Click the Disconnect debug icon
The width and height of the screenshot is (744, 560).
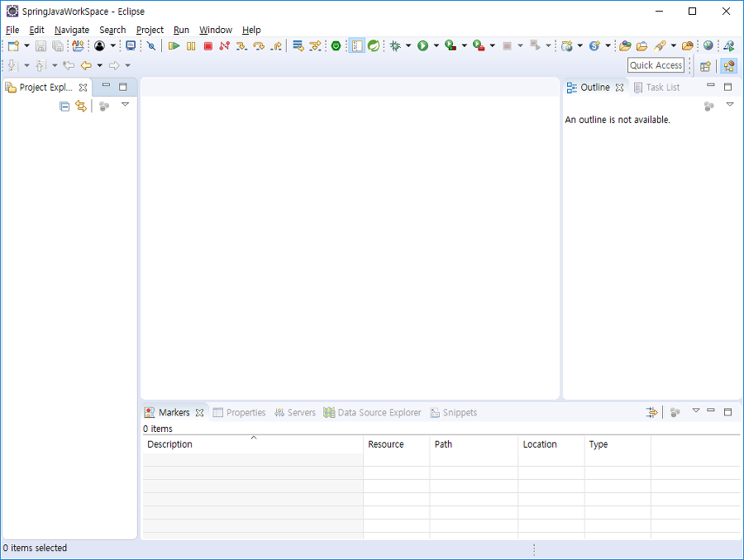pyautogui.click(x=224, y=46)
